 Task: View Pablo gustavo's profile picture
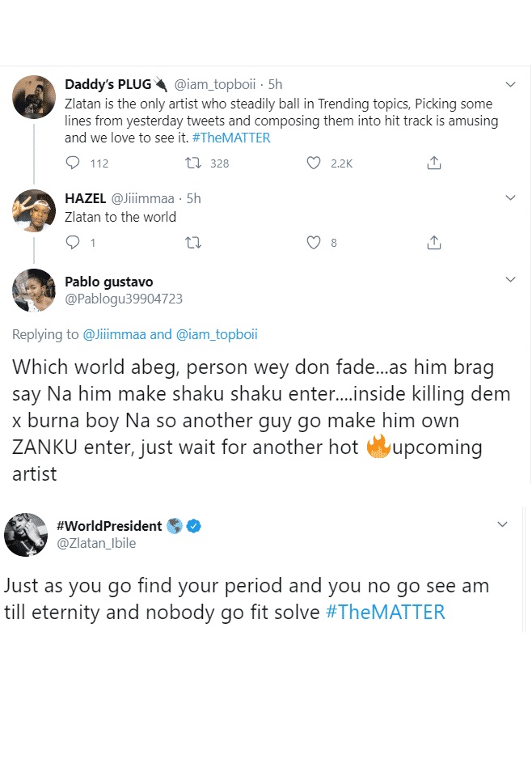click(34, 291)
